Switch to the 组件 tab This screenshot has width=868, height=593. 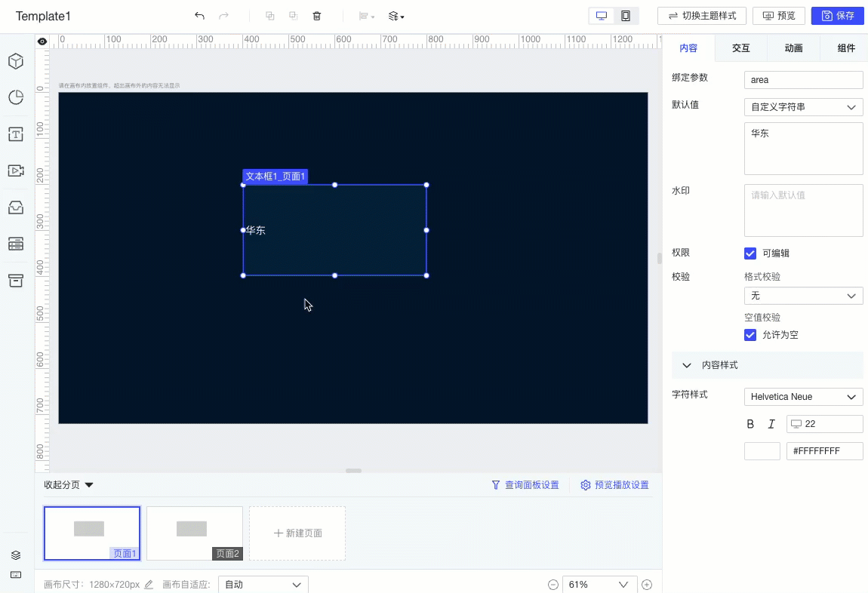[x=846, y=48]
